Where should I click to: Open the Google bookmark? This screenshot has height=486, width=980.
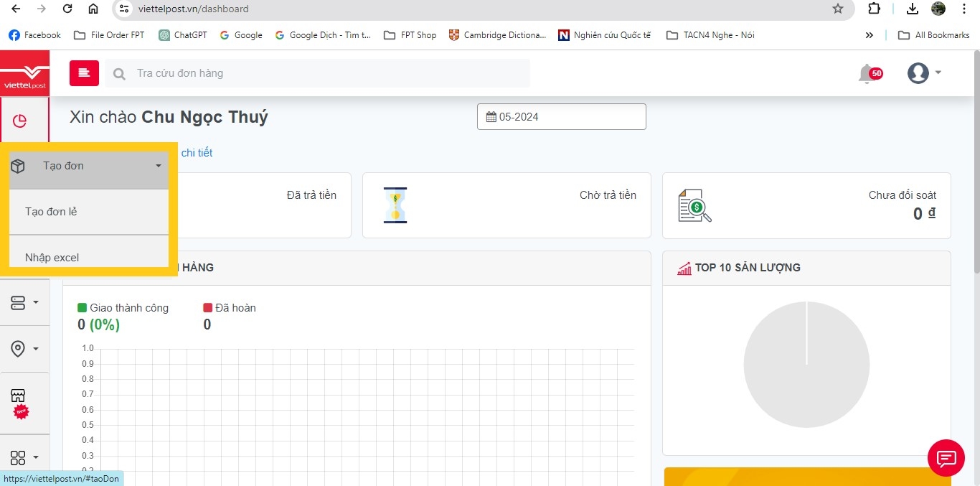pyautogui.click(x=241, y=35)
